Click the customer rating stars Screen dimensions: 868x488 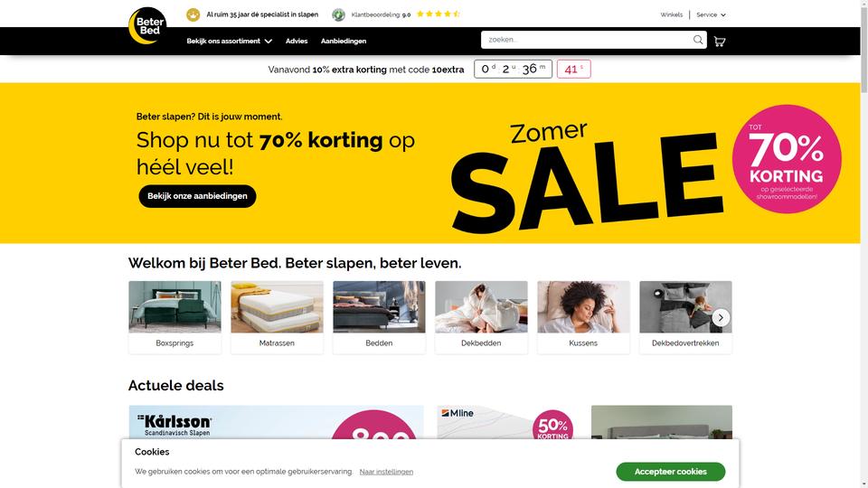tap(438, 14)
